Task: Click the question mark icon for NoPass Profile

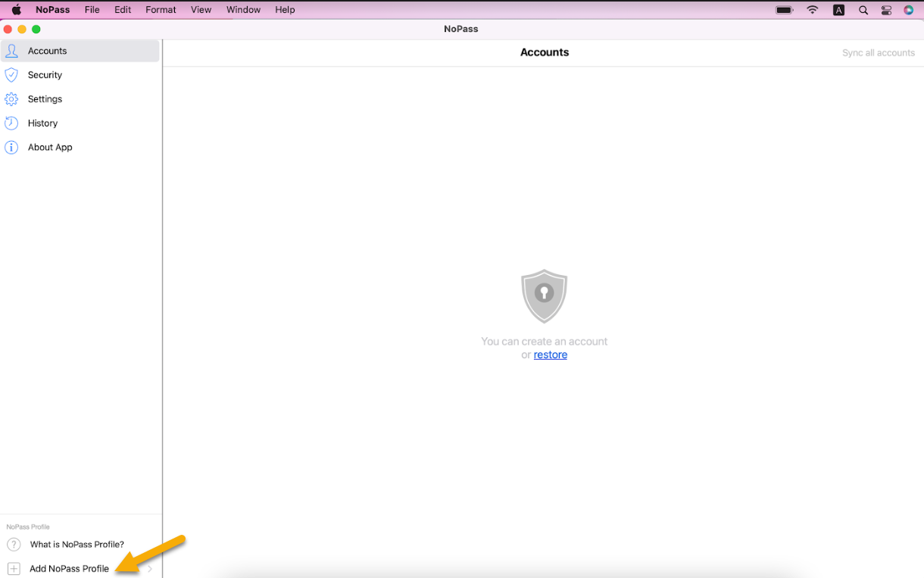Action: (14, 545)
